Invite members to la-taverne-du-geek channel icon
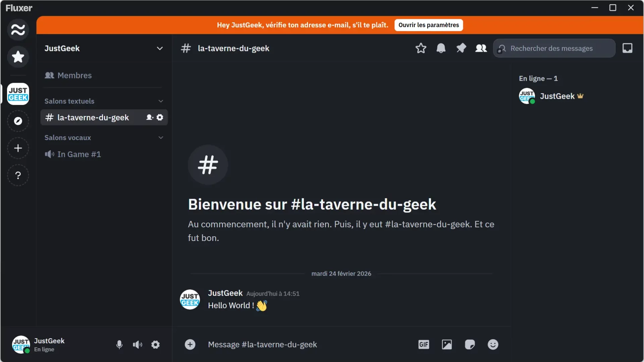644x362 pixels. (x=150, y=117)
